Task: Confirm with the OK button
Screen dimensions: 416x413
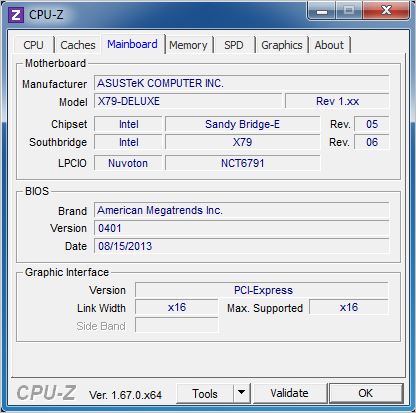Action: [366, 393]
